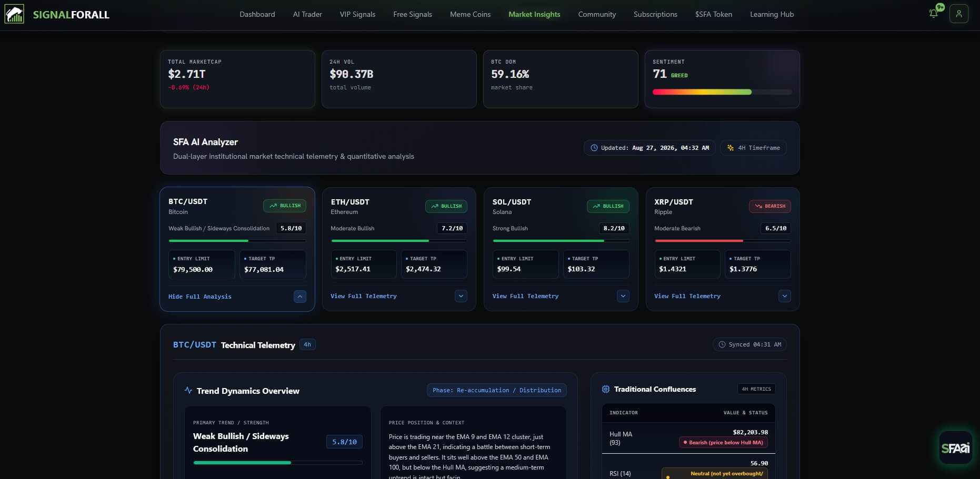Image resolution: width=980 pixels, height=479 pixels.
Task: Click the clock icon beside Updated timestamp
Action: click(594, 148)
